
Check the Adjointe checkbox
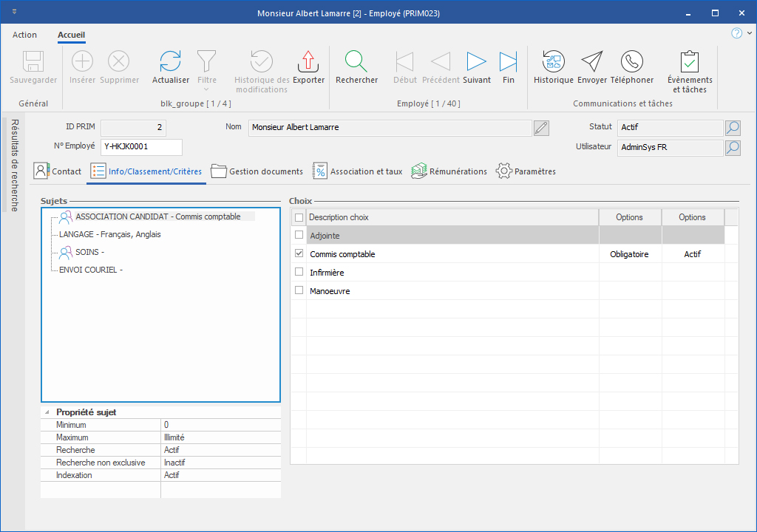tap(299, 235)
